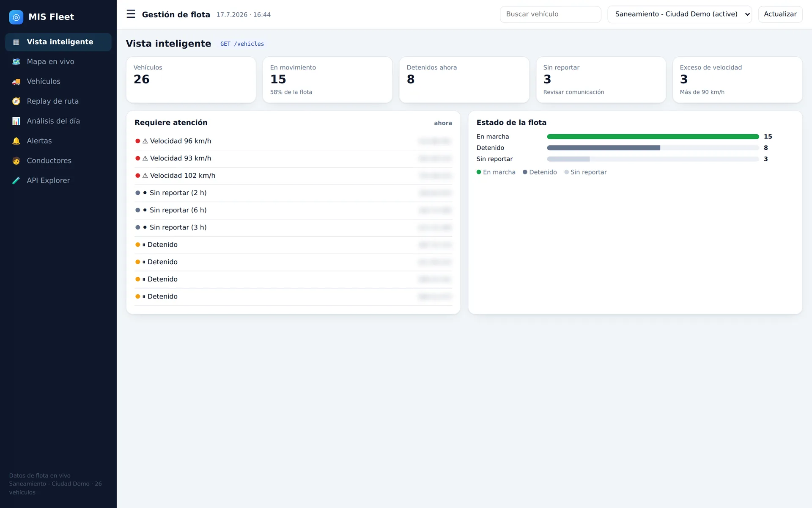The image size is (812, 508).
Task: Click the GET /vehicles link
Action: [x=242, y=44]
